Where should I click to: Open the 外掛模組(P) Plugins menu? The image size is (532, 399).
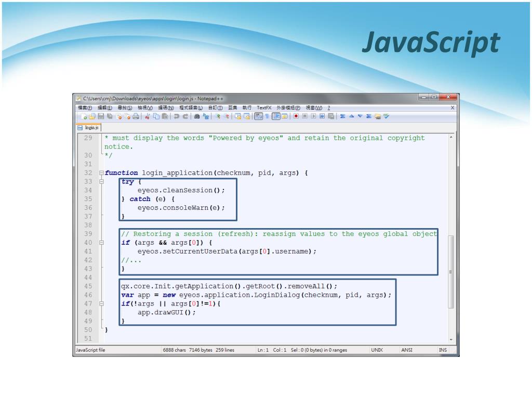(288, 108)
